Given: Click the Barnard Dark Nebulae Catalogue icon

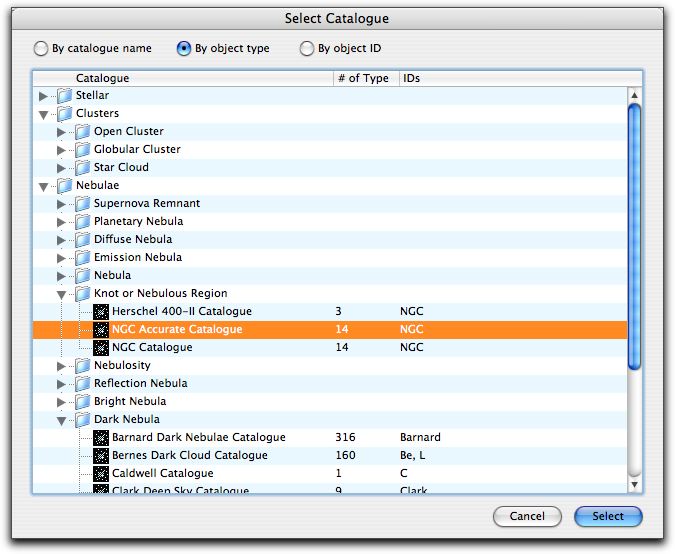Looking at the screenshot, I should click(101, 438).
